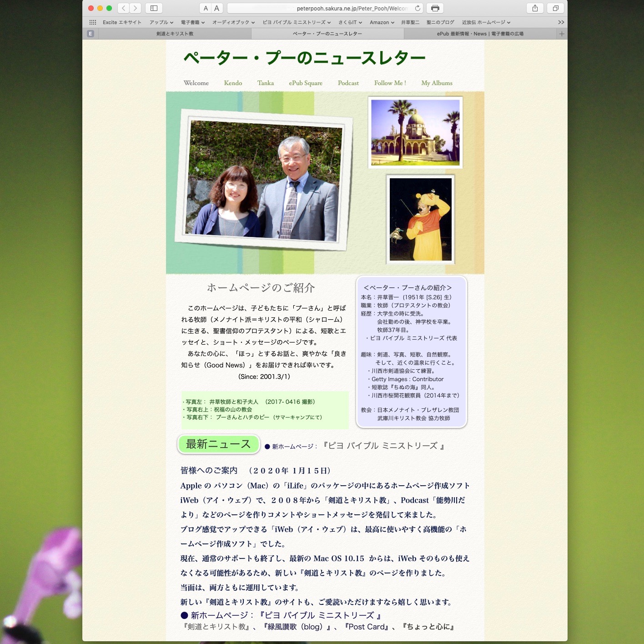Go to the My Albums page

(x=437, y=83)
